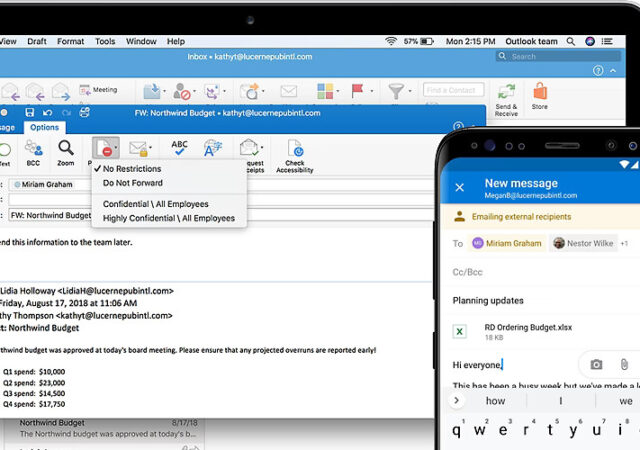Click the Find a Contact field
640x450 pixels.
click(454, 90)
